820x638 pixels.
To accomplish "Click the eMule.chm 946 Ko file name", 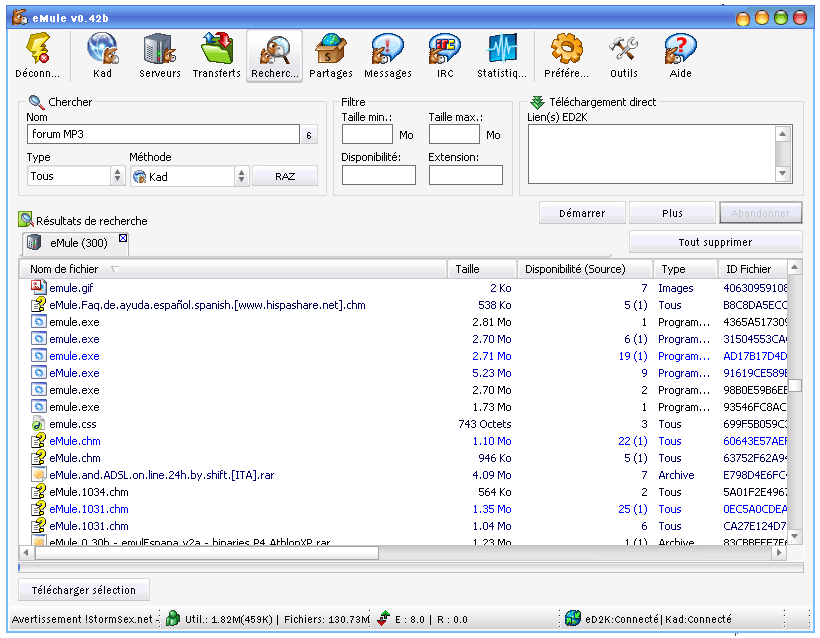I will [75, 458].
